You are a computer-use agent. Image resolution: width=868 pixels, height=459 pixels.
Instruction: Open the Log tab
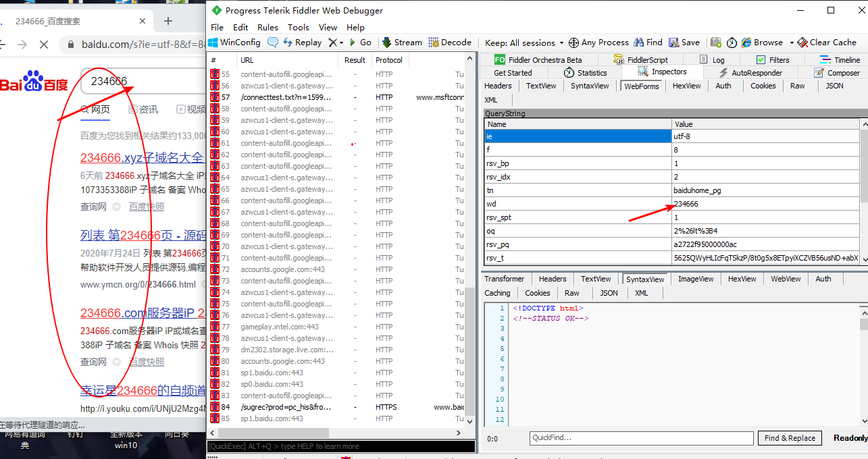tap(711, 59)
